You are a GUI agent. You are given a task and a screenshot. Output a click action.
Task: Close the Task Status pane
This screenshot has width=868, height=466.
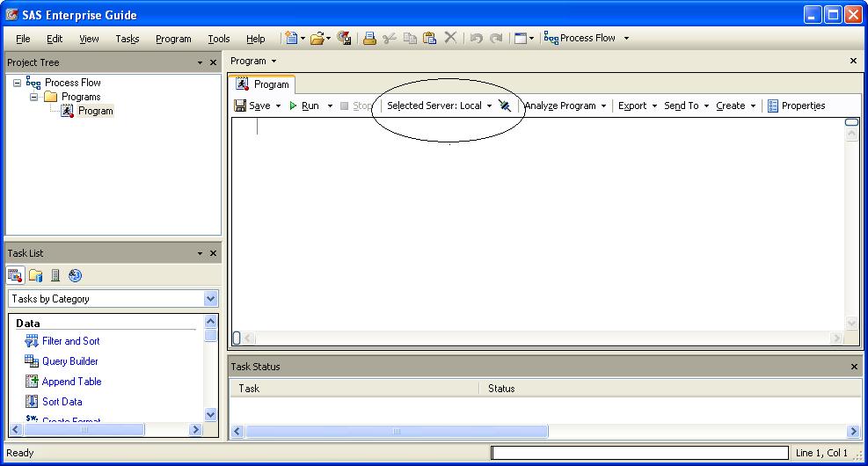coord(854,367)
